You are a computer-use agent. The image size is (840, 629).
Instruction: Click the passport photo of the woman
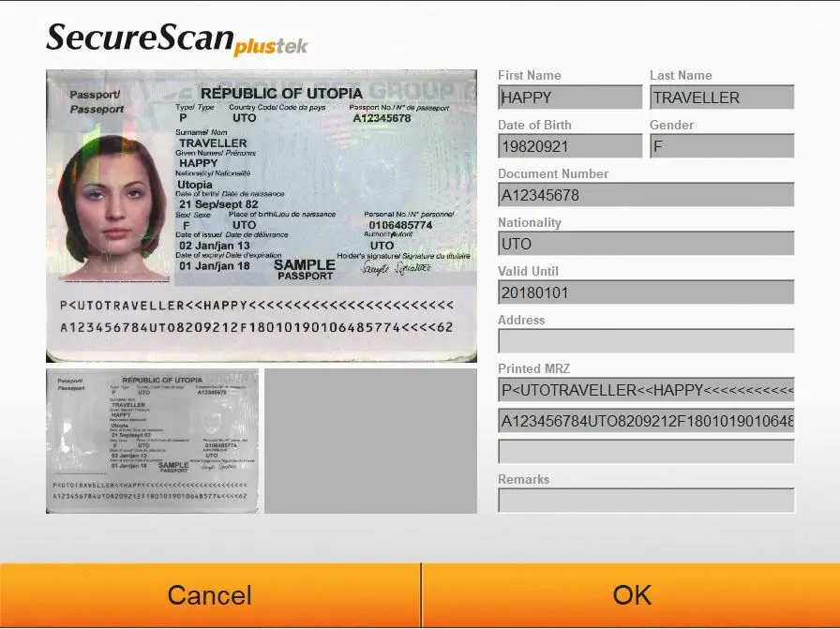112,208
